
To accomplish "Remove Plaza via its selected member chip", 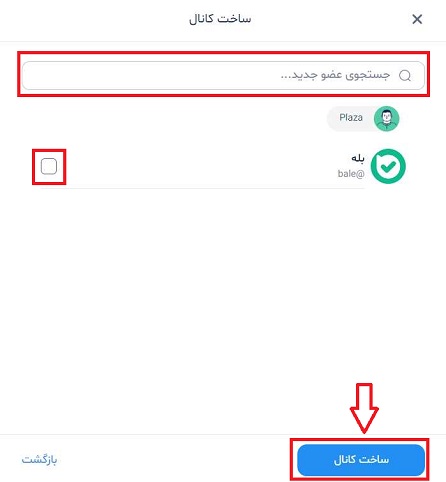I will click(363, 119).
